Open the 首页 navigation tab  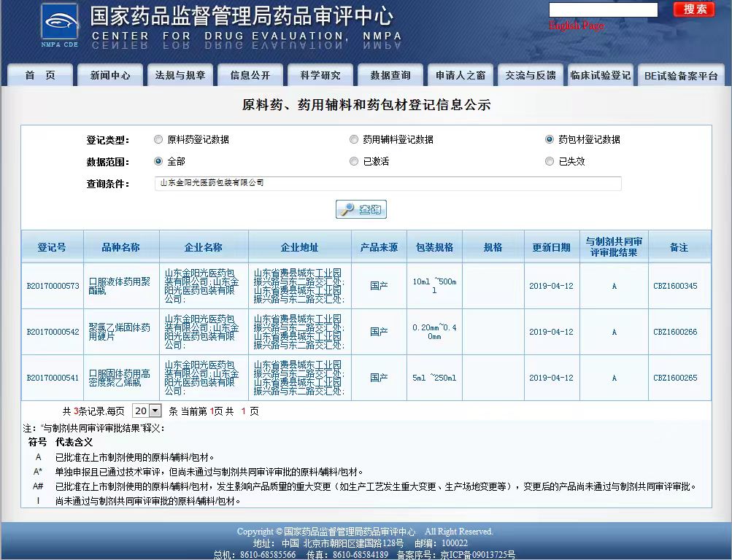39,75
